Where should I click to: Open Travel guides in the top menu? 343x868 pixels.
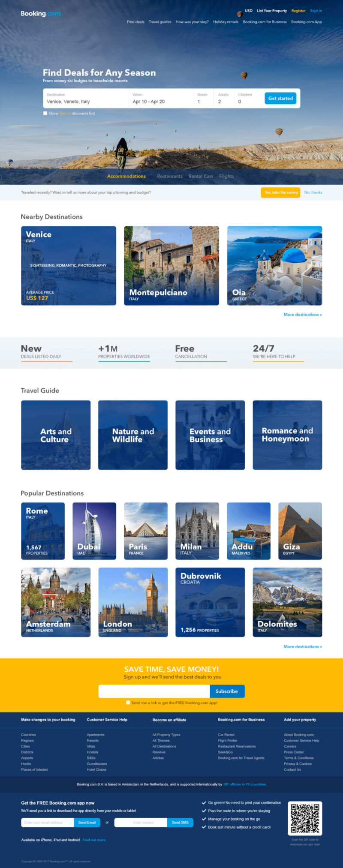click(160, 22)
